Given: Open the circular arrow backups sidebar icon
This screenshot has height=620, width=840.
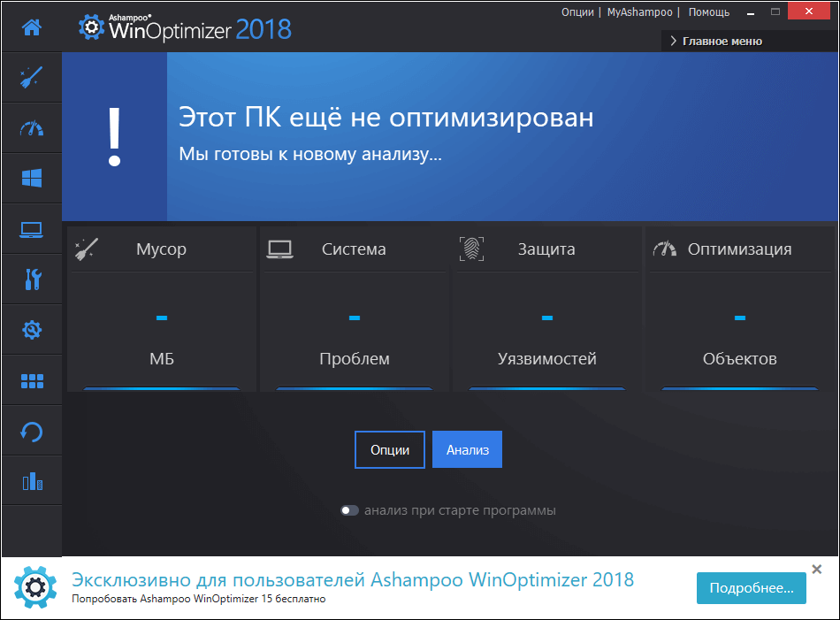Looking at the screenshot, I should pos(32,432).
